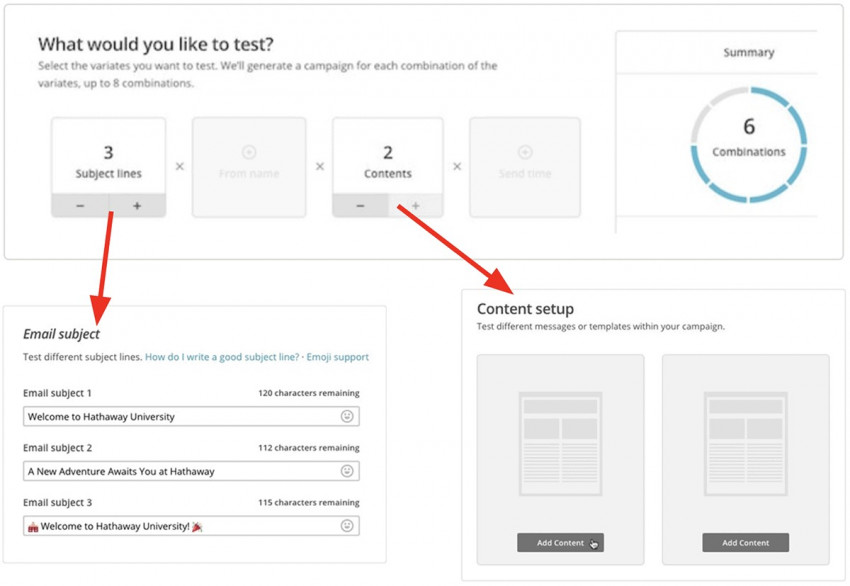Screen dimensions: 850x586
Task: Click '115 characters remaining' text
Action: click(x=308, y=503)
